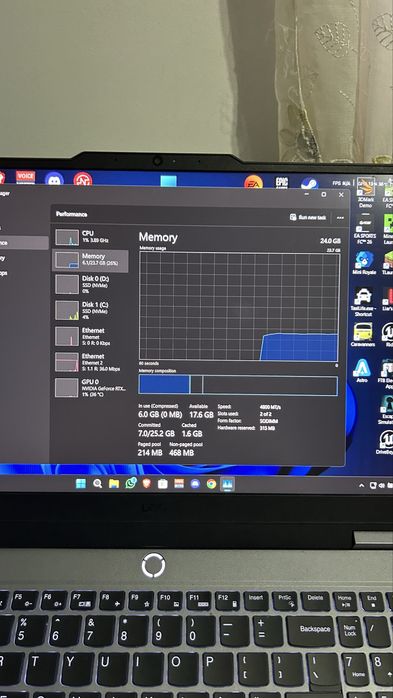Open Google Chrome from the taskbar
Viewport: 393px width, 698px height.
coord(211,484)
